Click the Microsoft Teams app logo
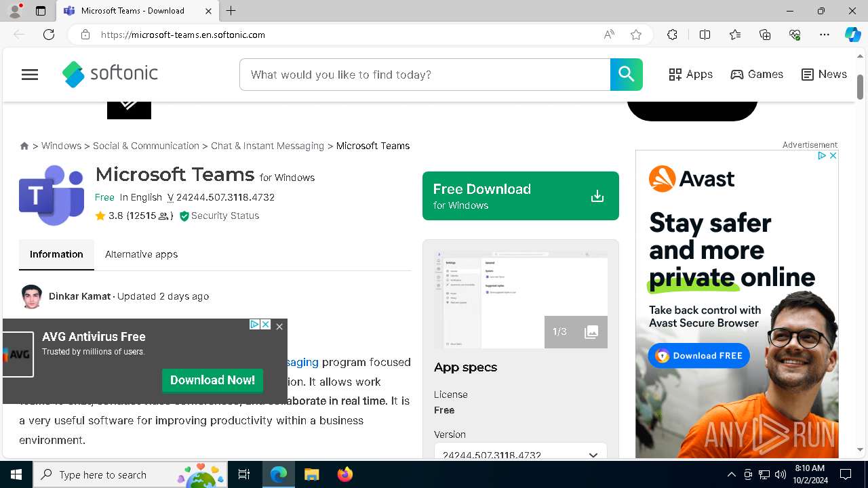Screen dimensions: 868x488 pyautogui.click(x=52, y=196)
